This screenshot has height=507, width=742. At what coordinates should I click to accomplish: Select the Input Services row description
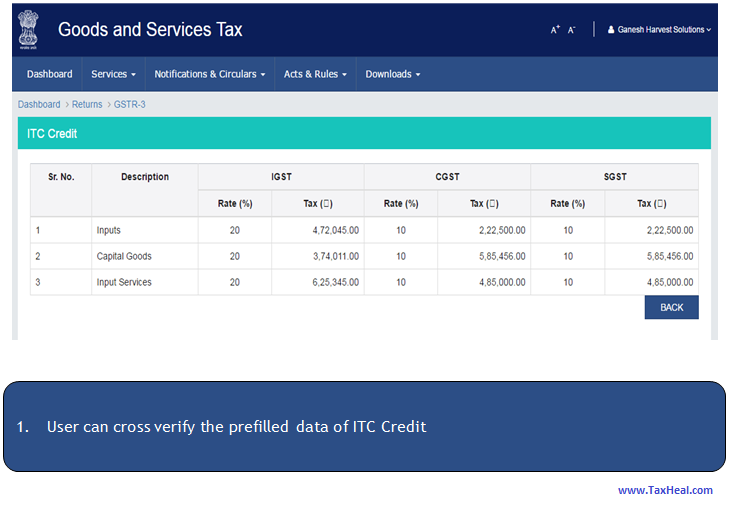pos(124,283)
